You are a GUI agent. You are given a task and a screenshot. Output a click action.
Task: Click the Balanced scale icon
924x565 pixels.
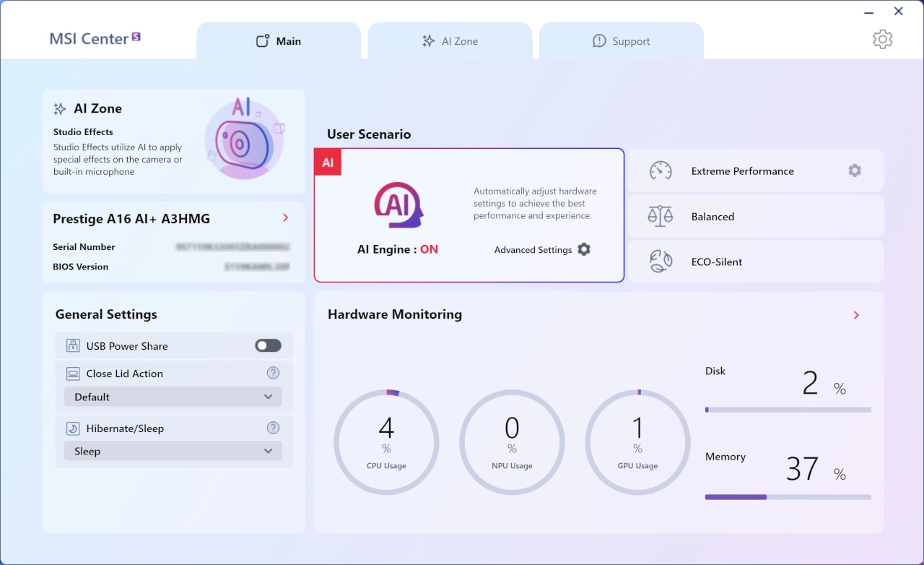pyautogui.click(x=660, y=216)
